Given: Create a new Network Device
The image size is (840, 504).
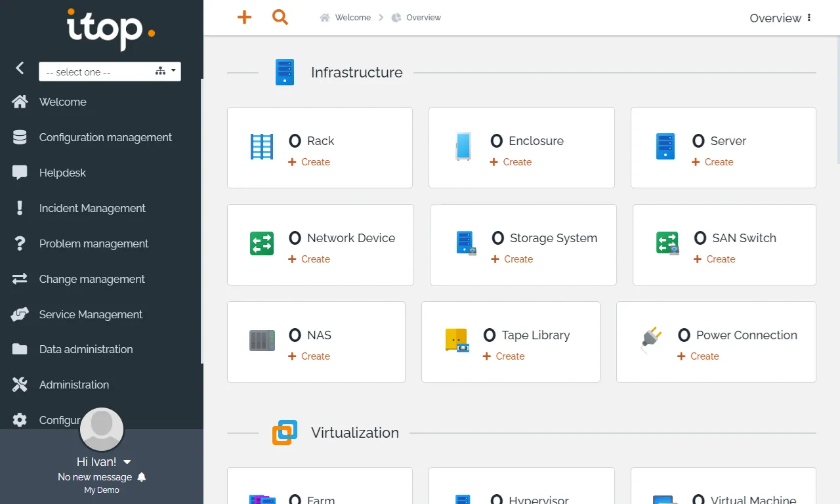Looking at the screenshot, I should 309,259.
